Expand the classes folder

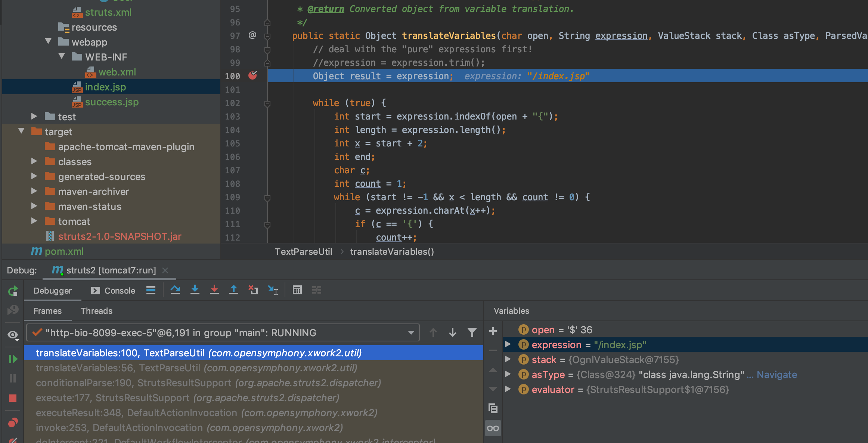click(x=34, y=161)
